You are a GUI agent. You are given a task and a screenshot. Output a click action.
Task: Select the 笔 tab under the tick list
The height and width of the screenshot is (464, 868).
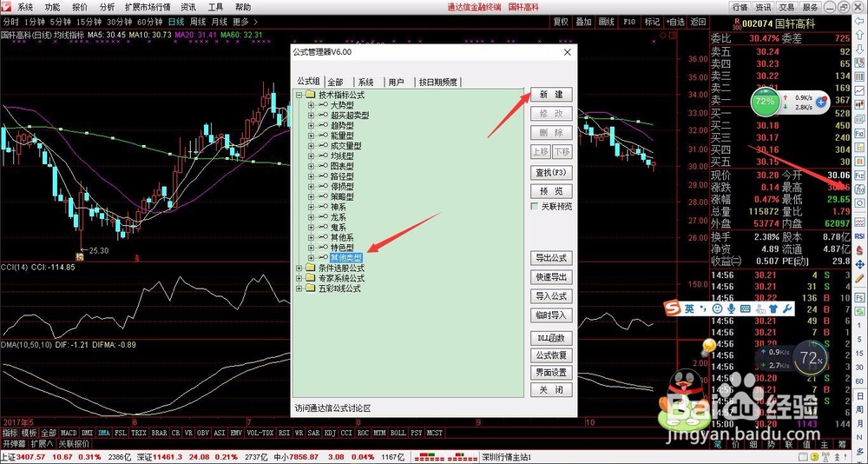tap(719, 444)
